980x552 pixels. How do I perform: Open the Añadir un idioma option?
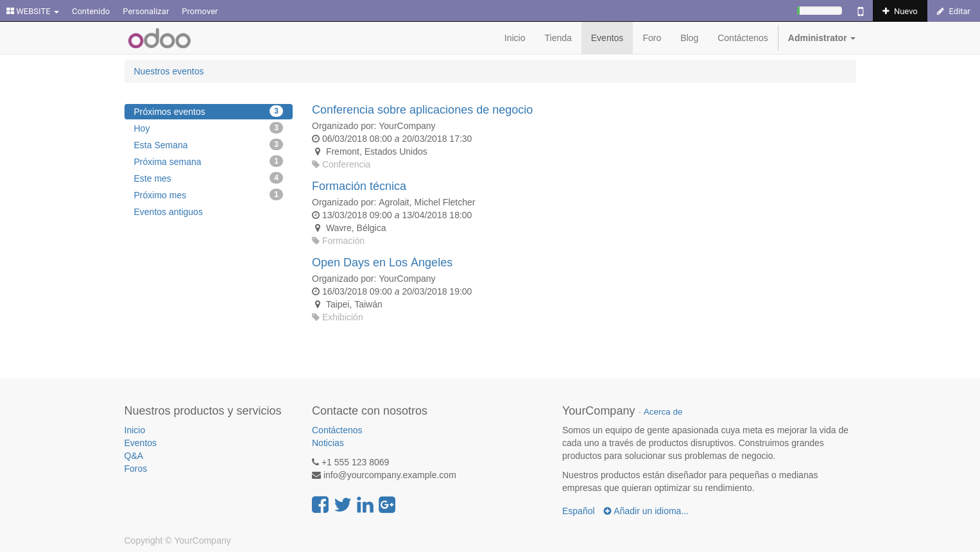pos(646,511)
